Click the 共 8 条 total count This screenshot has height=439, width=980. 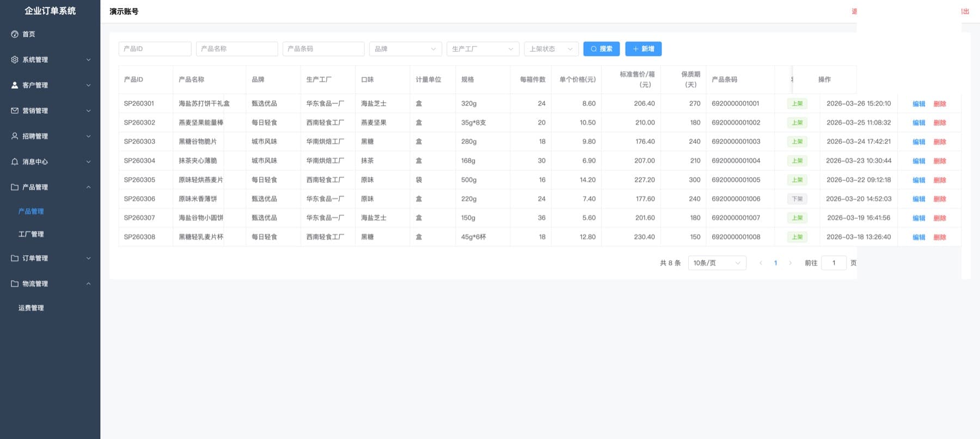[x=670, y=263]
